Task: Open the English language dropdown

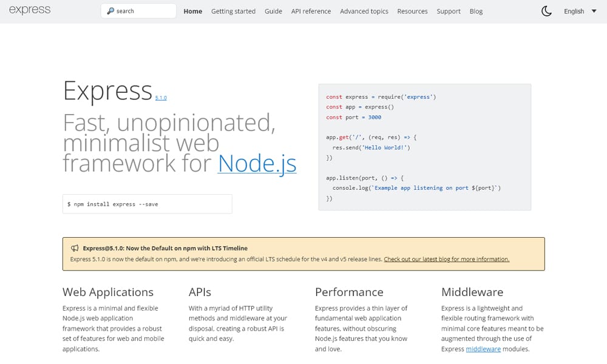Action: [574, 11]
